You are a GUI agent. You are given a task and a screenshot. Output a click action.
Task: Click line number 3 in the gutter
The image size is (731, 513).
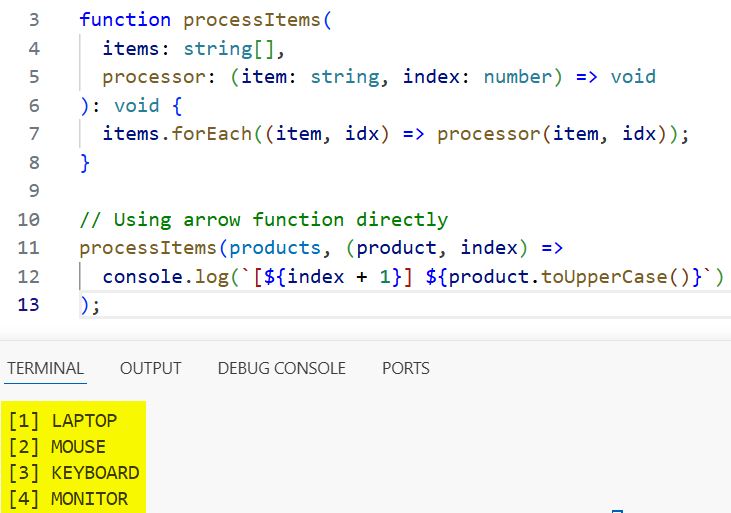coord(34,20)
